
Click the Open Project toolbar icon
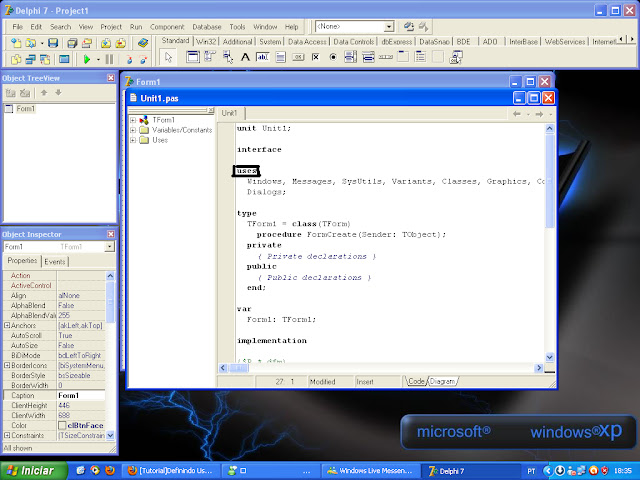[87, 43]
